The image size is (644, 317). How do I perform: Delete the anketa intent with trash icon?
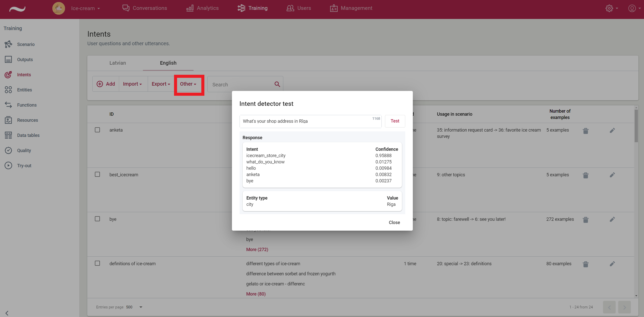[586, 131]
